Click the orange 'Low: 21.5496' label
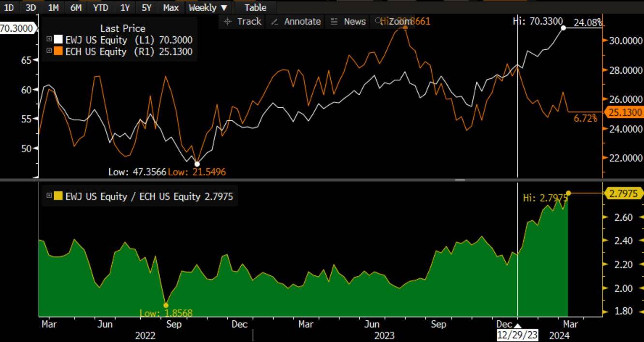Screen dimensions: 644x342 pos(197,171)
